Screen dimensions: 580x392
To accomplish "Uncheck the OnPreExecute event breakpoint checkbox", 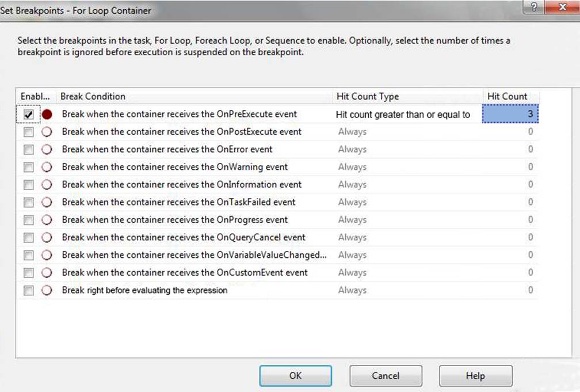I will (x=29, y=115).
